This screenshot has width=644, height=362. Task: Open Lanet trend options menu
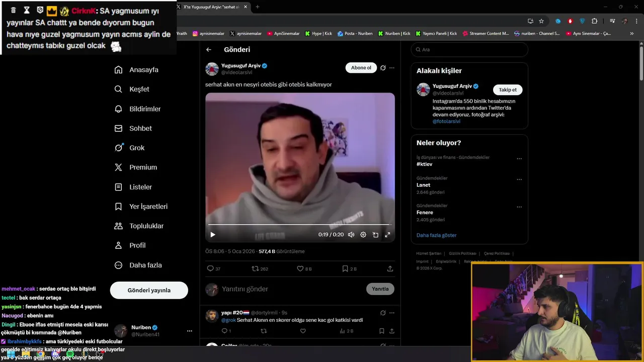click(519, 179)
